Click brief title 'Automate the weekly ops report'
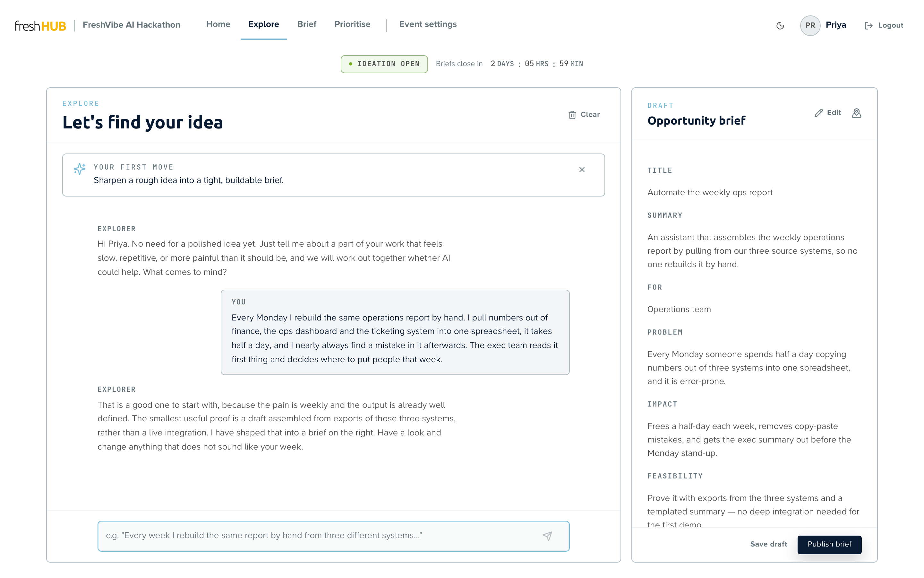This screenshot has height=578, width=924. coord(710,192)
